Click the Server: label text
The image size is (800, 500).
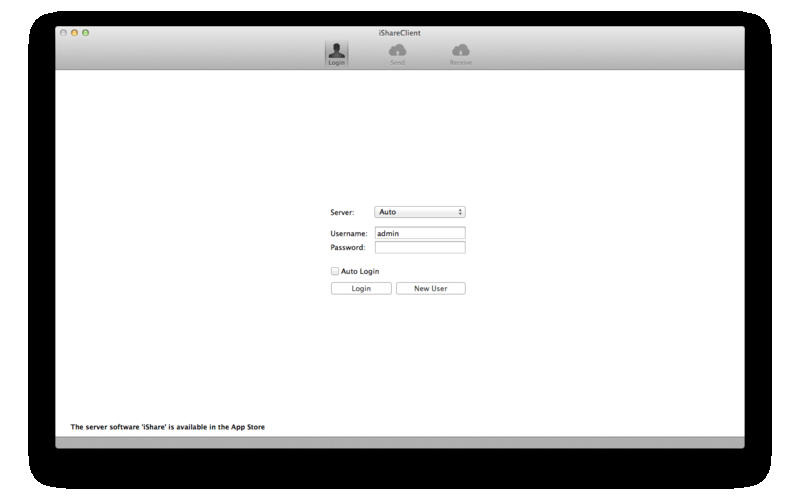point(343,212)
